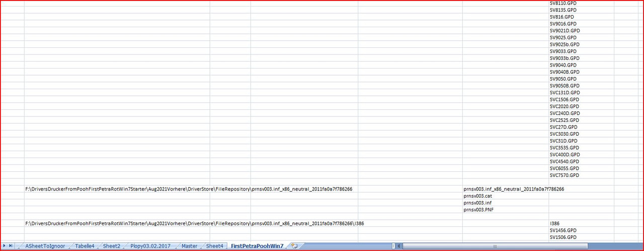Switch to the ASheetToIgnoor sheet tab
The image size is (644, 251).
pos(45,246)
